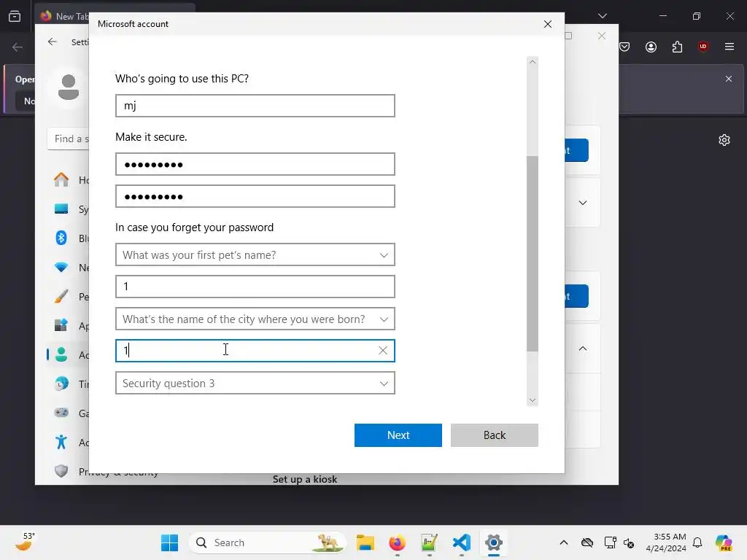747x560 pixels.
Task: Open Visual Studio Code from taskbar
Action: click(x=461, y=542)
